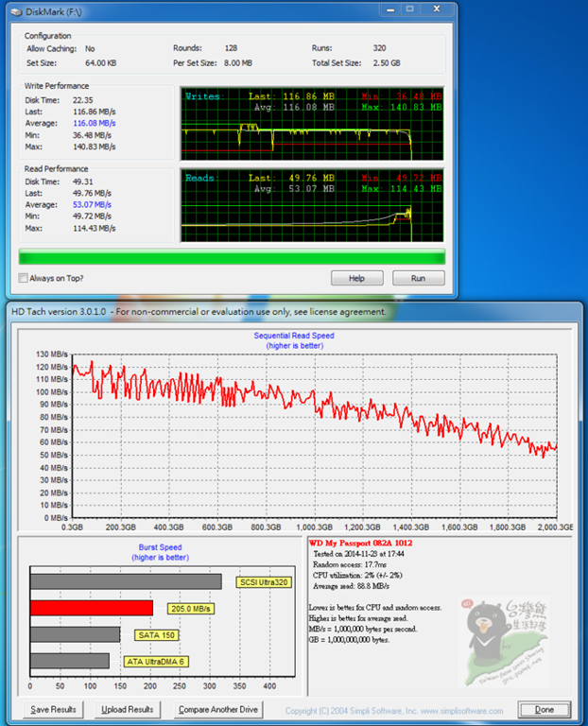588x726 pixels.
Task: Click the SCSI Ultra320 bar label
Action: click(262, 581)
